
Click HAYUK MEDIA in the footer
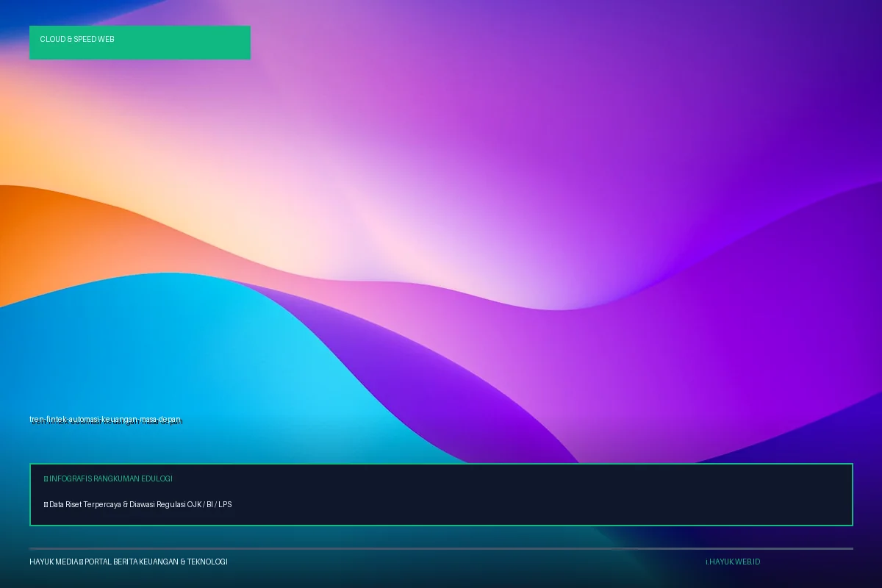[54, 562]
